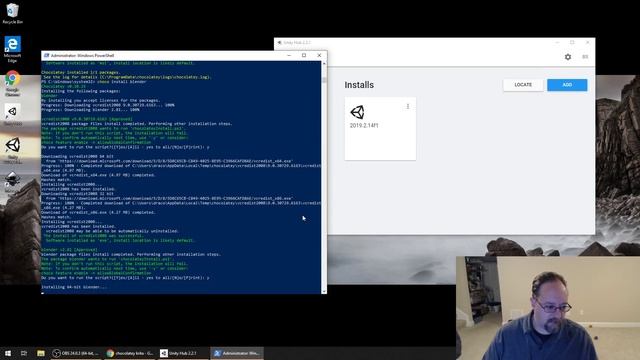Click the PowerShell vertical scrollbar thumb

(324, 80)
